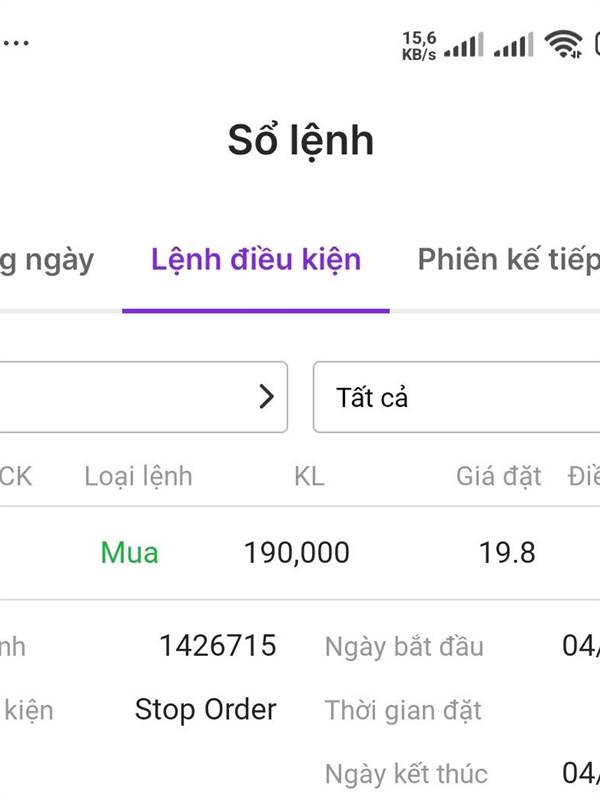600x800 pixels.
Task: Tap the network speed KB/s indicator
Action: tap(419, 46)
